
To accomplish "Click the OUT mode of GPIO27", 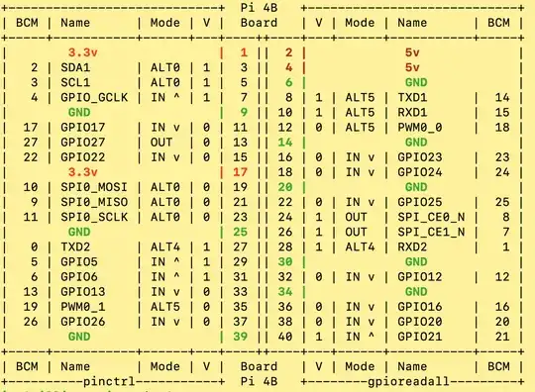I will (161, 143).
